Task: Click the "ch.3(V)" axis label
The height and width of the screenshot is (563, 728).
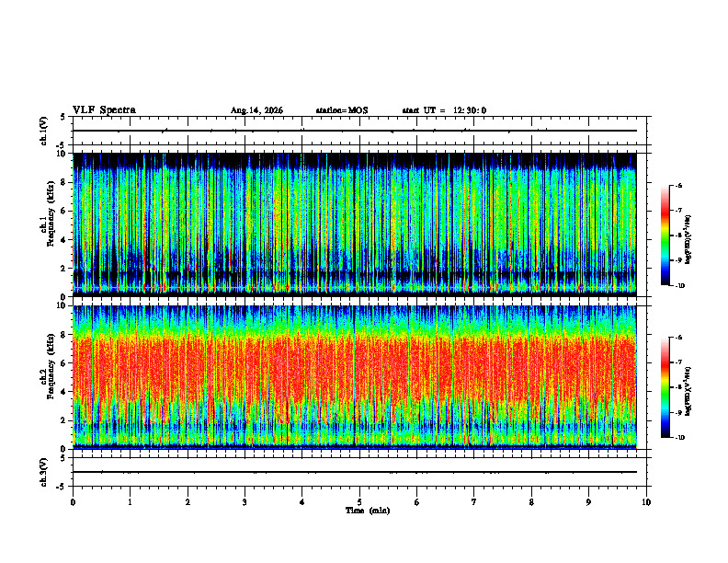Action: [x=44, y=472]
